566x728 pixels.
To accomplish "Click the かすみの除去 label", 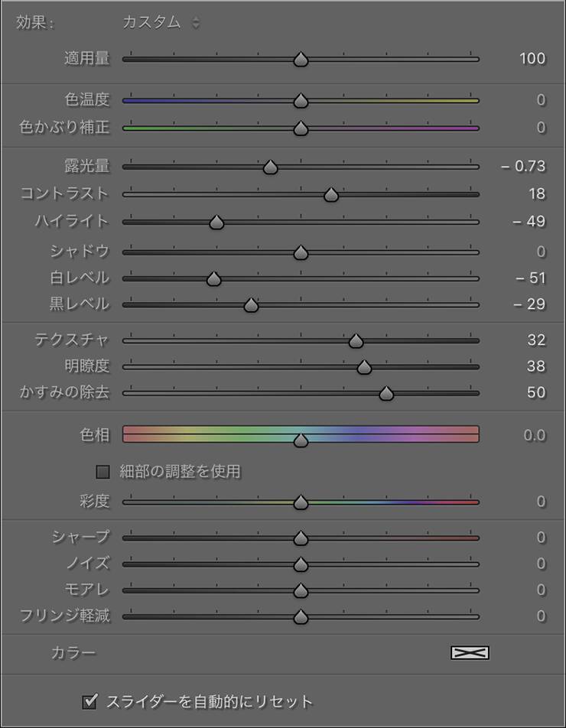I will pos(64,392).
